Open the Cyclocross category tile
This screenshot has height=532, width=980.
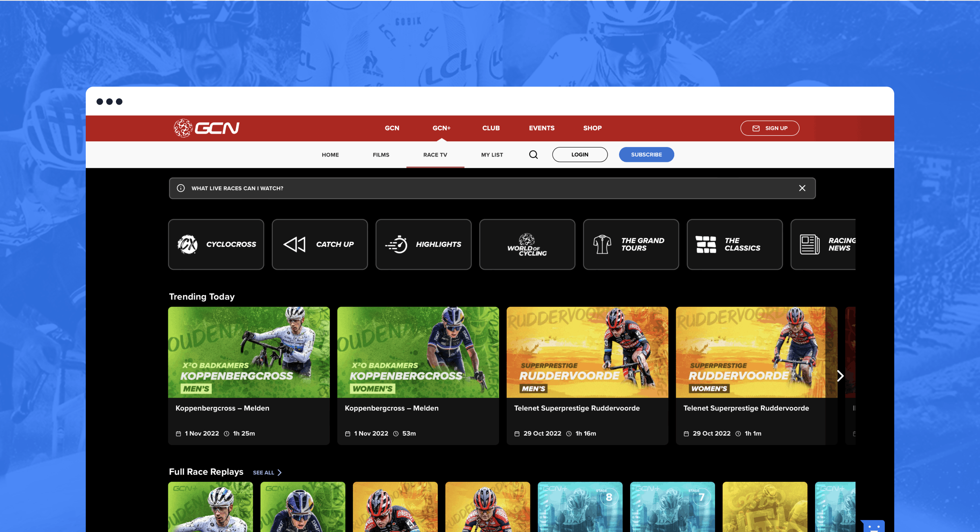(x=216, y=244)
